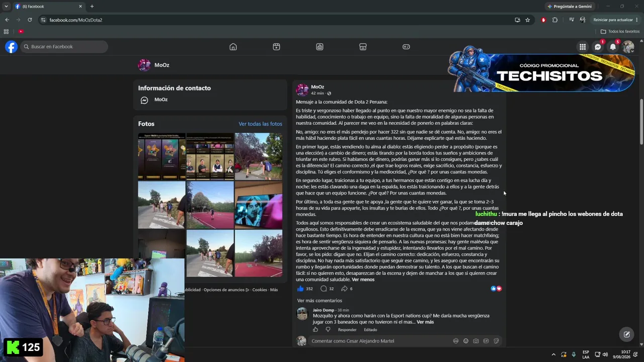The height and width of the screenshot is (362, 644).
Task: Open the Todos los favoritos folder
Action: click(620, 31)
